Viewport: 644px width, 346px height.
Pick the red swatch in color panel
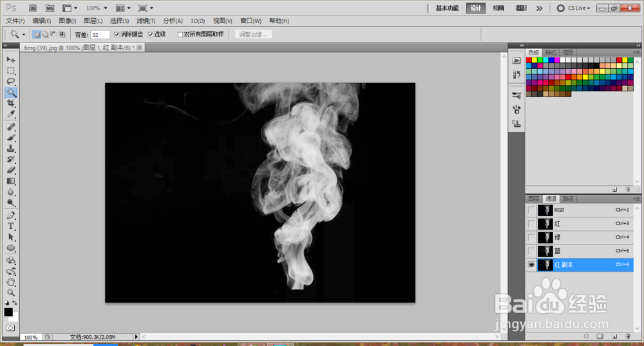coord(529,60)
